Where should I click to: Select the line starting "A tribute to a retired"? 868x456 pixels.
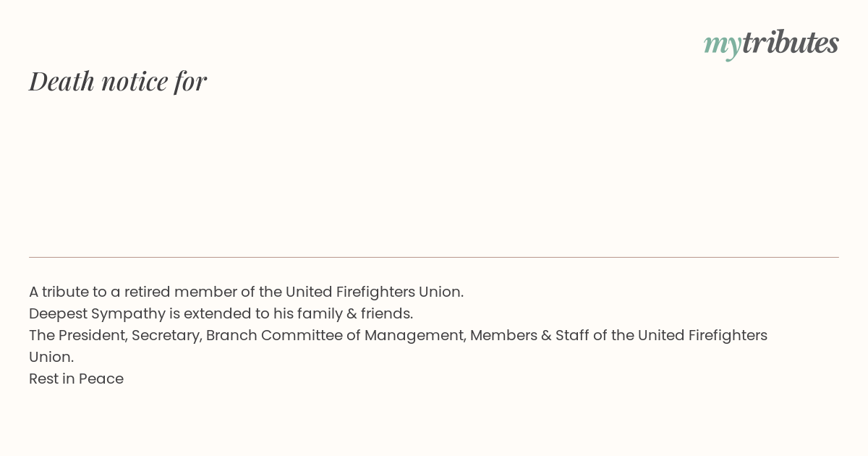[246, 292]
